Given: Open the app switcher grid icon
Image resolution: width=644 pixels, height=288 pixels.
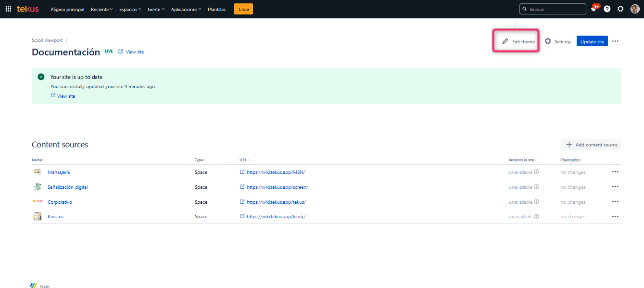Looking at the screenshot, I should 8,9.
